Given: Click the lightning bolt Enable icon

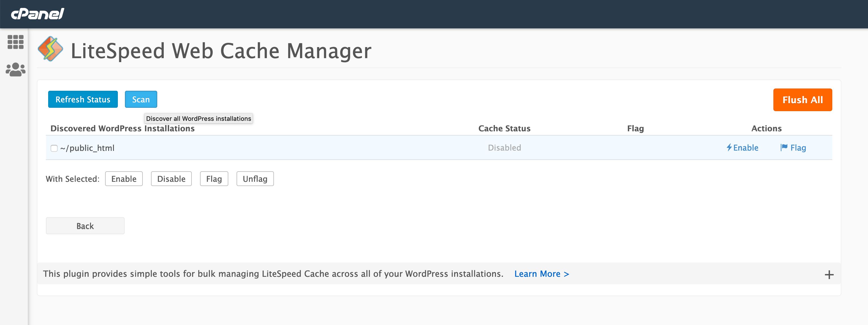Looking at the screenshot, I should (729, 147).
